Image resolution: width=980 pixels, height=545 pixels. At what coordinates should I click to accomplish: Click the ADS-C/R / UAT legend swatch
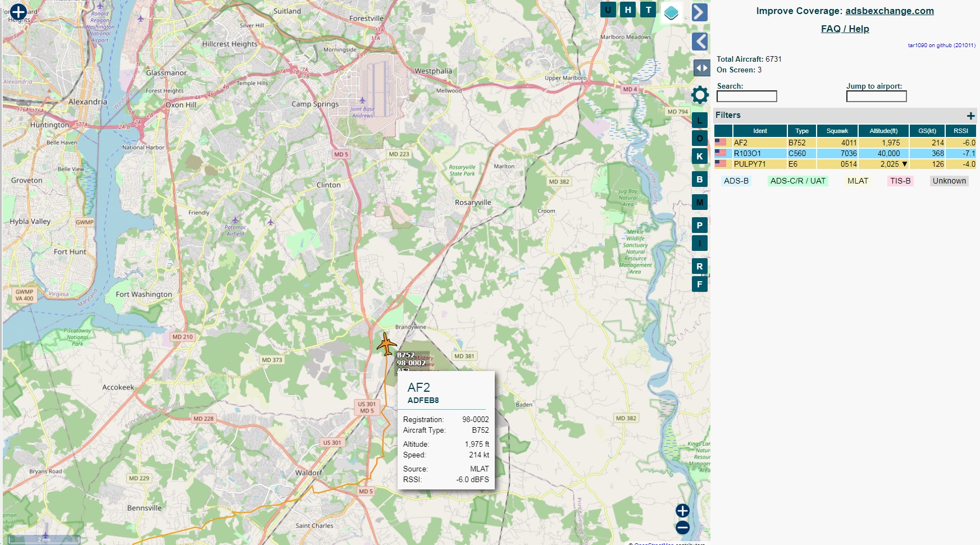tap(797, 181)
